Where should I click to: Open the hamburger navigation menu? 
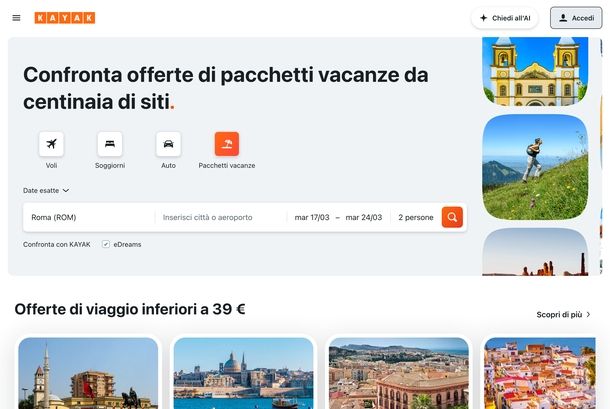tap(16, 18)
